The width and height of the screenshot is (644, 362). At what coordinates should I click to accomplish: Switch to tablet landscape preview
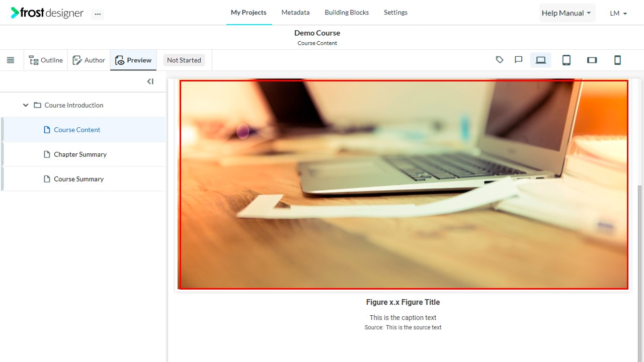(x=592, y=60)
